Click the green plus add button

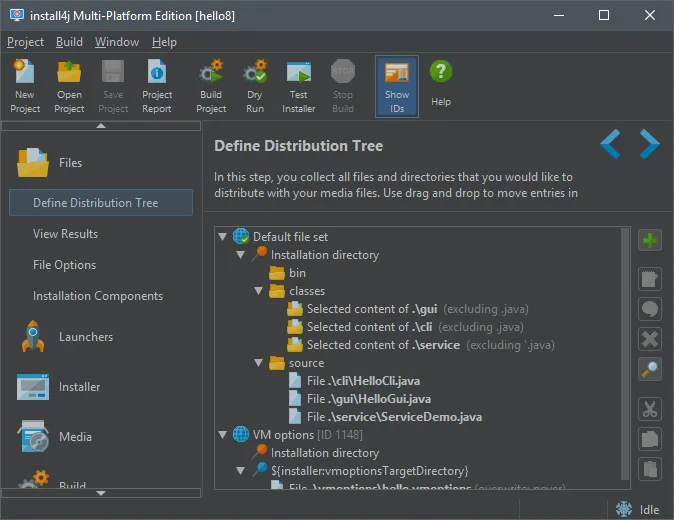click(x=649, y=240)
